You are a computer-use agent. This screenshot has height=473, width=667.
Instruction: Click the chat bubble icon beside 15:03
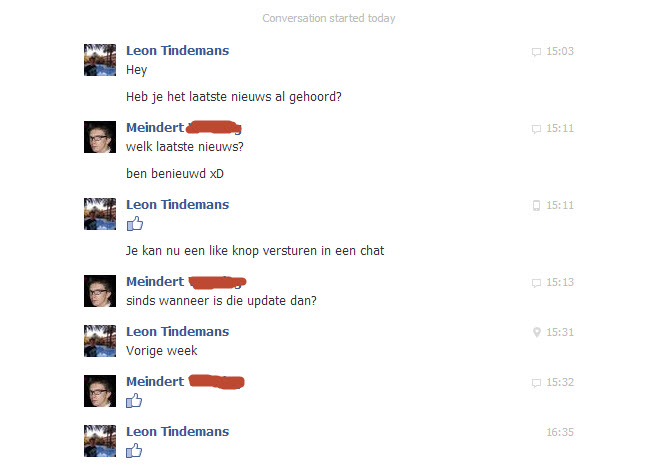point(536,52)
